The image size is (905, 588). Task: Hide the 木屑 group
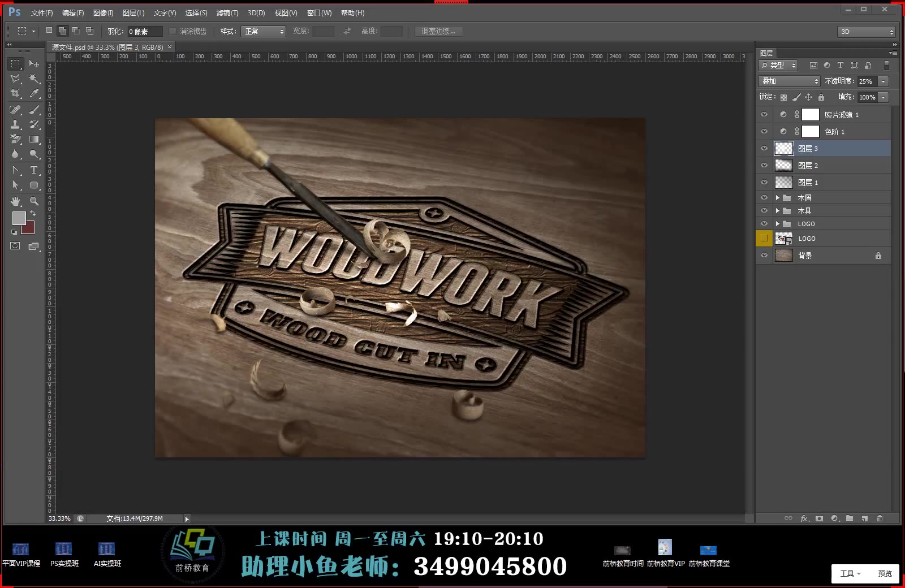pyautogui.click(x=764, y=197)
